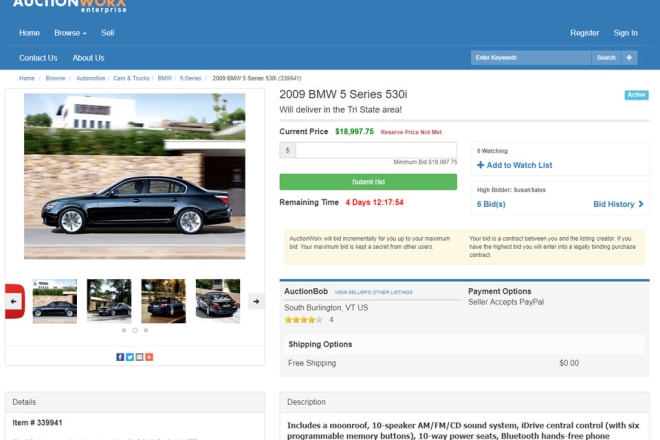Image resolution: width=660 pixels, height=440 pixels.
Task: View seller's other listings link
Action: coord(373,292)
